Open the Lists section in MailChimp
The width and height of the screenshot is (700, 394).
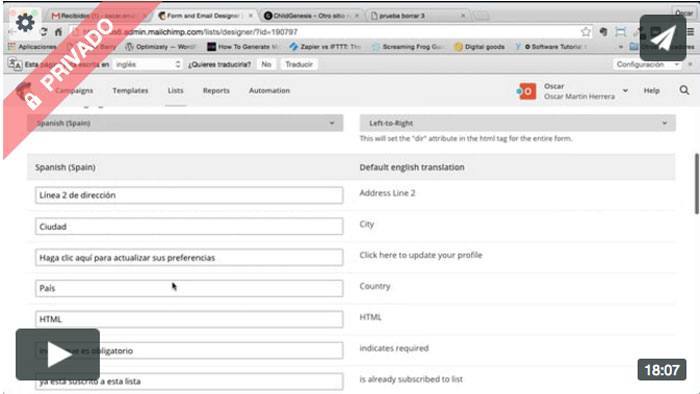175,91
